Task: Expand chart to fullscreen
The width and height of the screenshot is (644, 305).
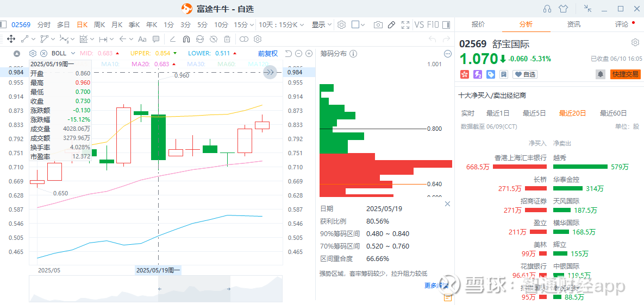Action: point(405,24)
